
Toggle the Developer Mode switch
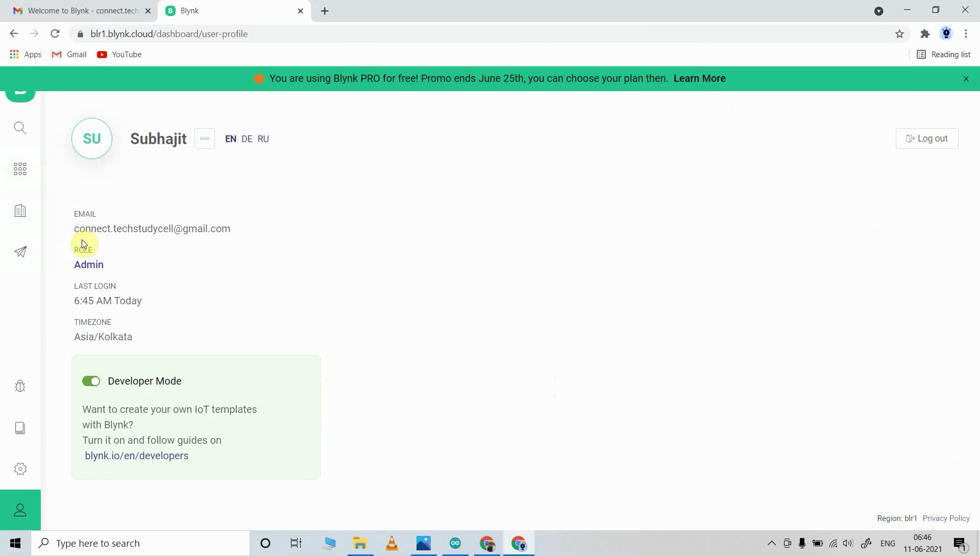tap(91, 382)
